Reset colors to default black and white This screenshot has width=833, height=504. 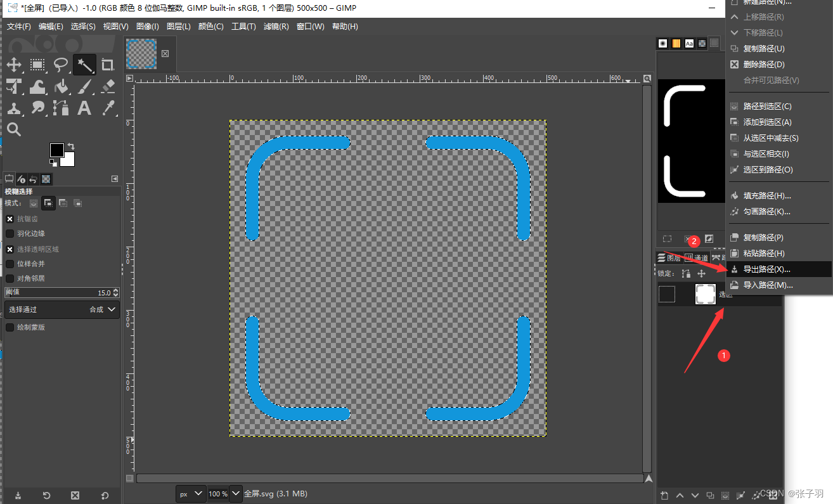(53, 163)
